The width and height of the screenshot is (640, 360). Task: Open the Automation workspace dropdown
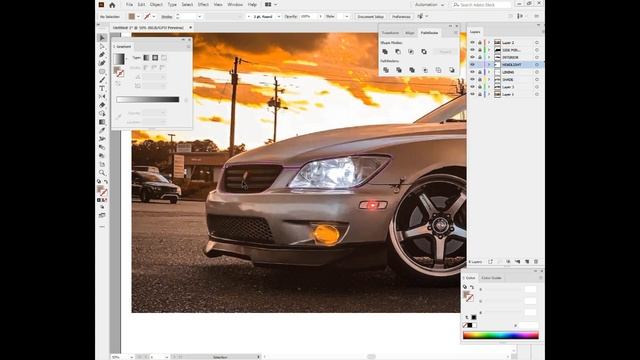(430, 5)
